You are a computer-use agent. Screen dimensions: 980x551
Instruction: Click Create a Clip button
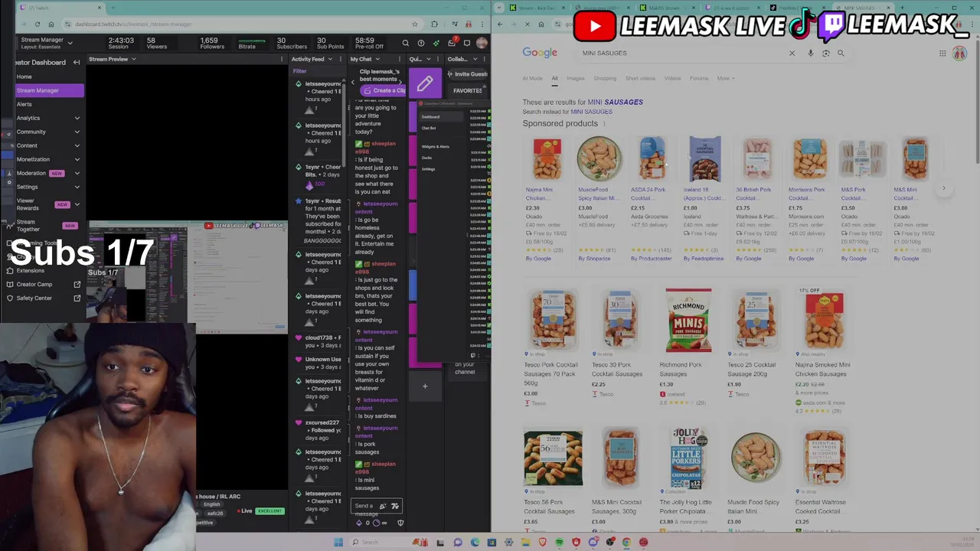(x=384, y=90)
